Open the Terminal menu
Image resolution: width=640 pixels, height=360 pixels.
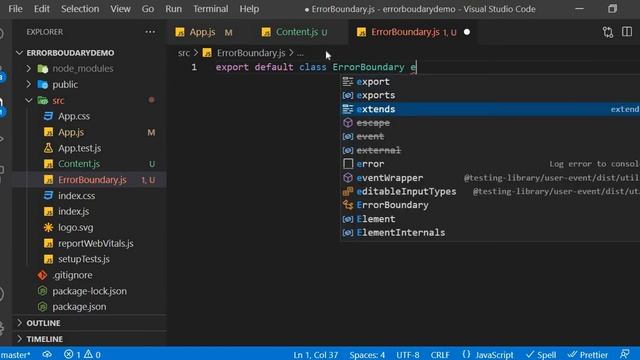(x=211, y=9)
